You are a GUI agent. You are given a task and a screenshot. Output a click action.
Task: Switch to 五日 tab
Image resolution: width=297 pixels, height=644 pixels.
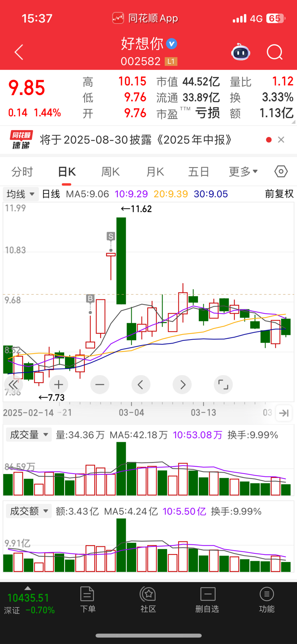coord(199,172)
